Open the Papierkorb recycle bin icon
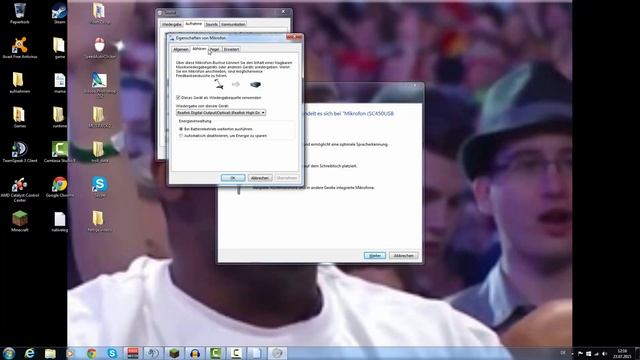 click(x=20, y=13)
